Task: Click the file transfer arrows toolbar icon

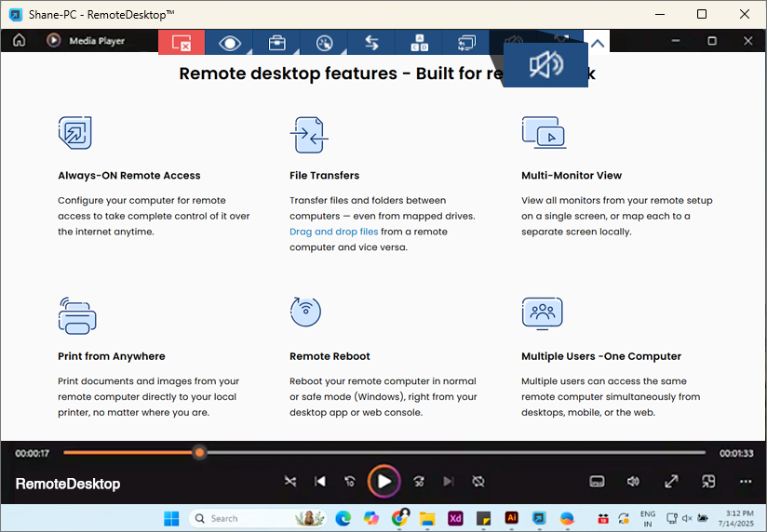Action: [371, 43]
